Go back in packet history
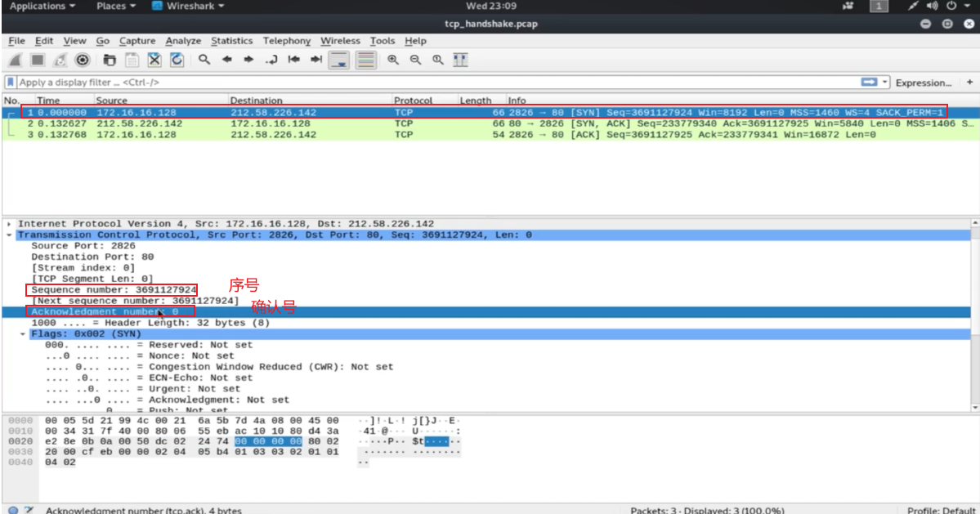 point(226,60)
